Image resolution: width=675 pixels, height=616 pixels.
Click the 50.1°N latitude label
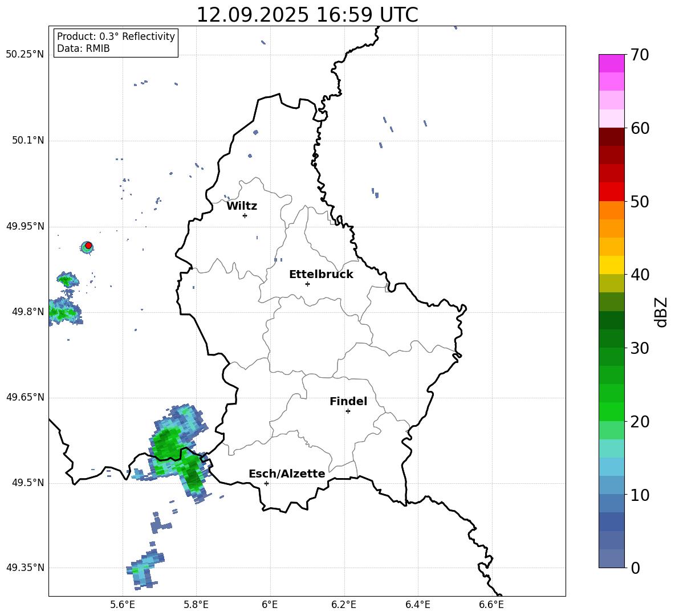(28, 141)
